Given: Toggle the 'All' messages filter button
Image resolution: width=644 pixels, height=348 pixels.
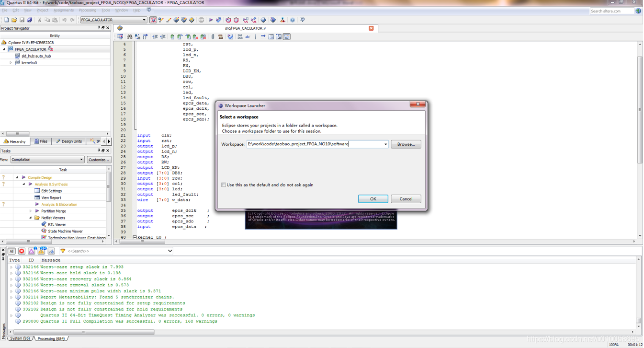Looking at the screenshot, I should [11, 251].
